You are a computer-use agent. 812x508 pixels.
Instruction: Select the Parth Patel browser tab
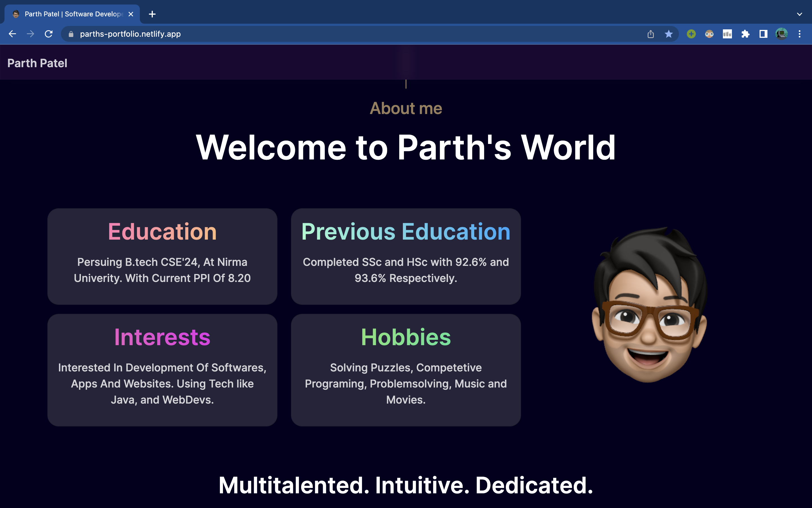(72, 14)
